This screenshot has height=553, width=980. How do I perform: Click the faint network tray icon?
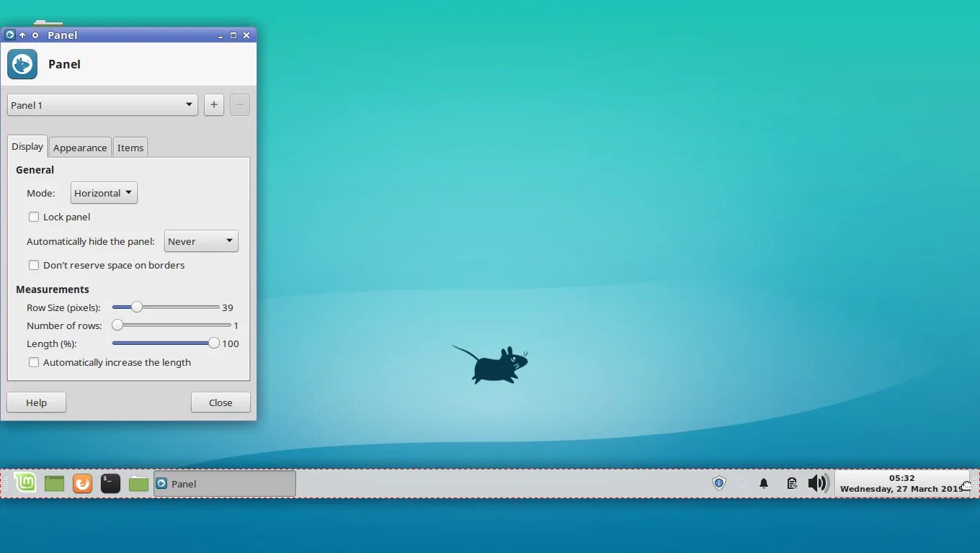tap(741, 484)
